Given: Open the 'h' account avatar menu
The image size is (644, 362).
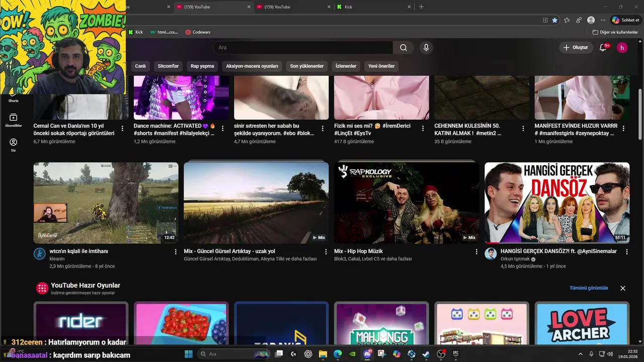Looking at the screenshot, I should coord(622,48).
